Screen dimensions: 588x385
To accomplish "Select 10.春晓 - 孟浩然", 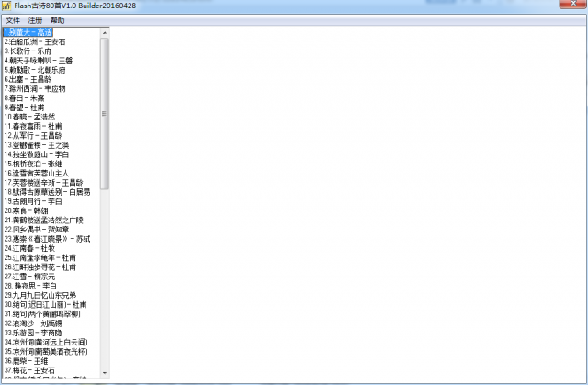I will [29, 117].
